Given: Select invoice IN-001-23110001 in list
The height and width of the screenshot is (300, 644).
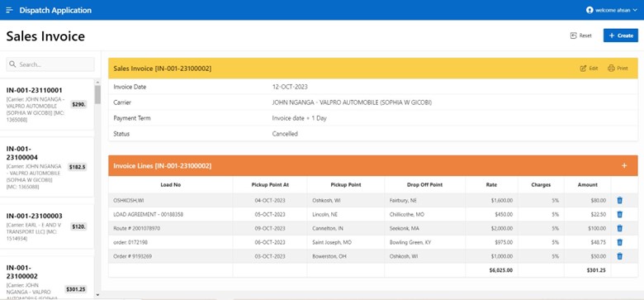Looking at the screenshot, I should [47, 105].
